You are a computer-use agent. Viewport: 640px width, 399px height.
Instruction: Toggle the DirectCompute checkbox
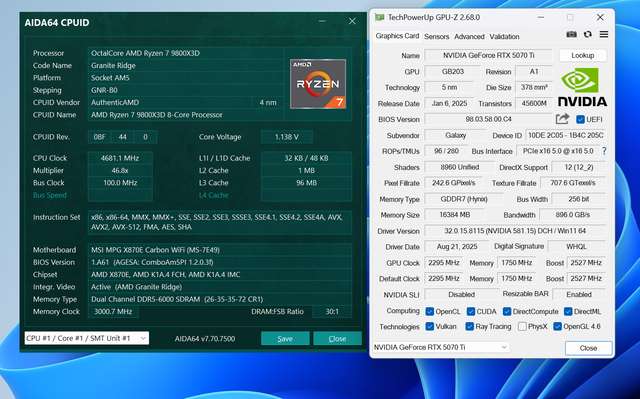click(507, 312)
